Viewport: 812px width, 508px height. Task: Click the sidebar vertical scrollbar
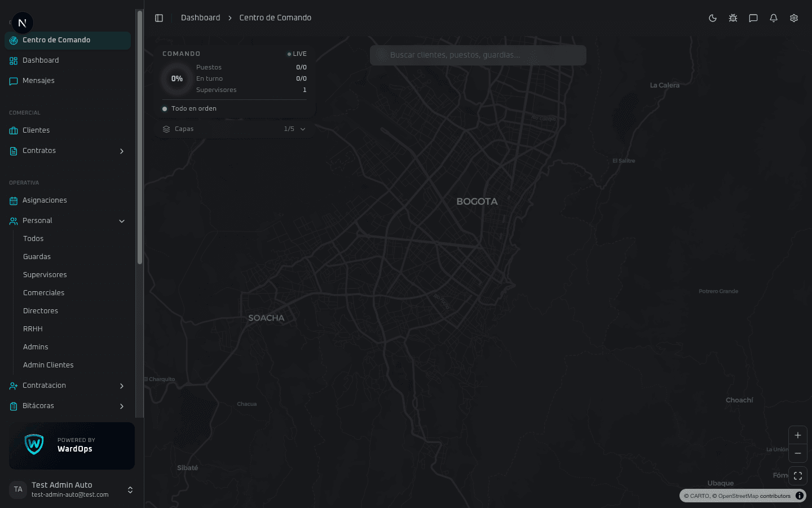(140, 135)
